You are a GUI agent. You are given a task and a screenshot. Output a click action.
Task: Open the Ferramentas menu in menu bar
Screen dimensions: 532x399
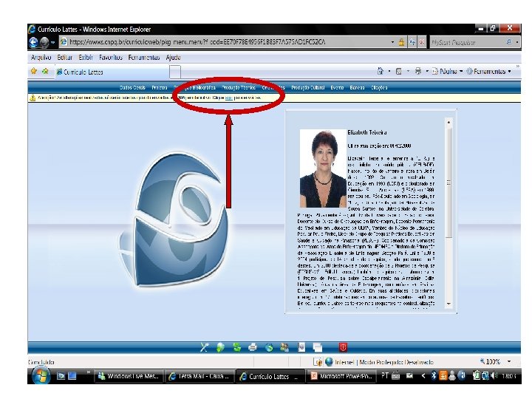pos(144,58)
